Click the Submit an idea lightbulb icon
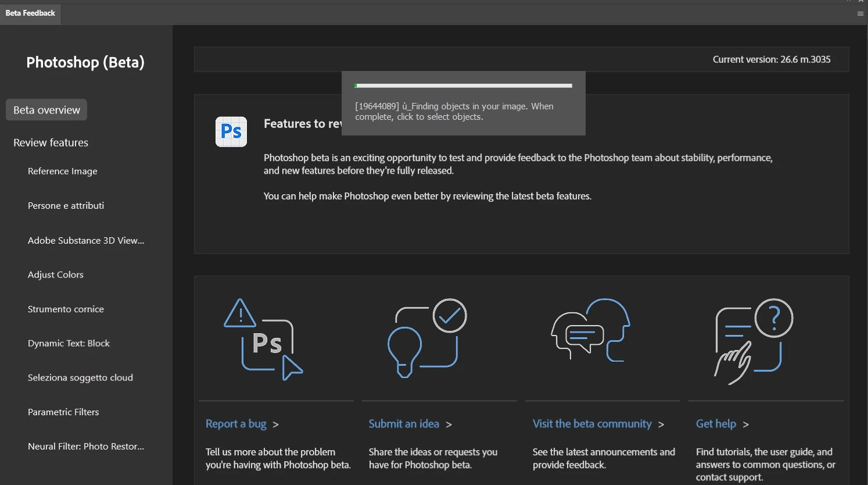This screenshot has width=868, height=485. 427,338
